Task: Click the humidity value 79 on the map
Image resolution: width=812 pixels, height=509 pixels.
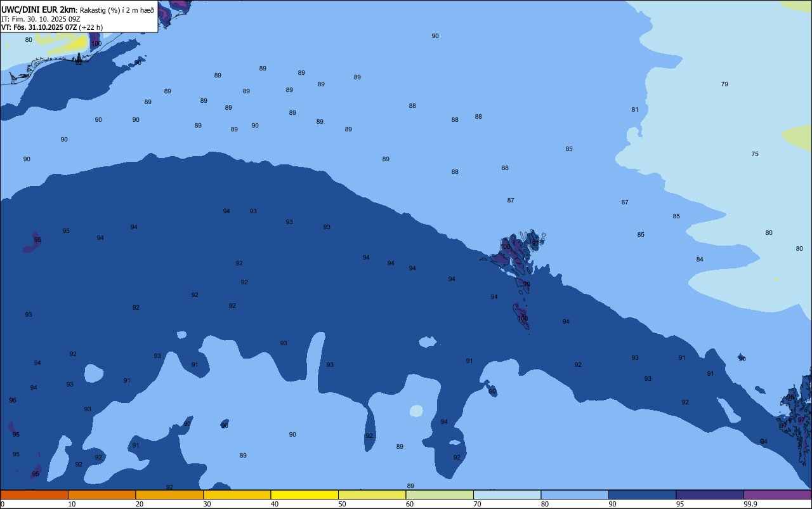Action: click(x=724, y=84)
